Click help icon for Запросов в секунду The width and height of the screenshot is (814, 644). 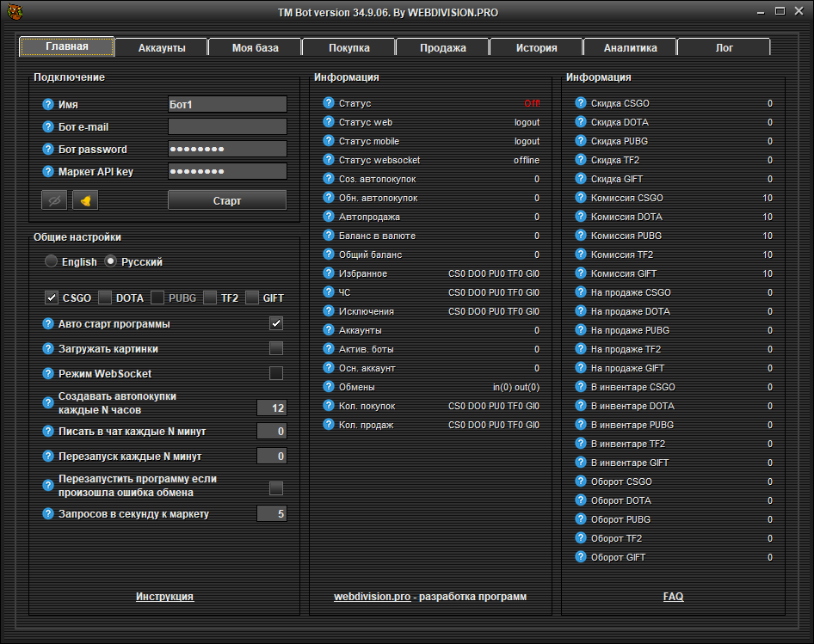pyautogui.click(x=48, y=514)
